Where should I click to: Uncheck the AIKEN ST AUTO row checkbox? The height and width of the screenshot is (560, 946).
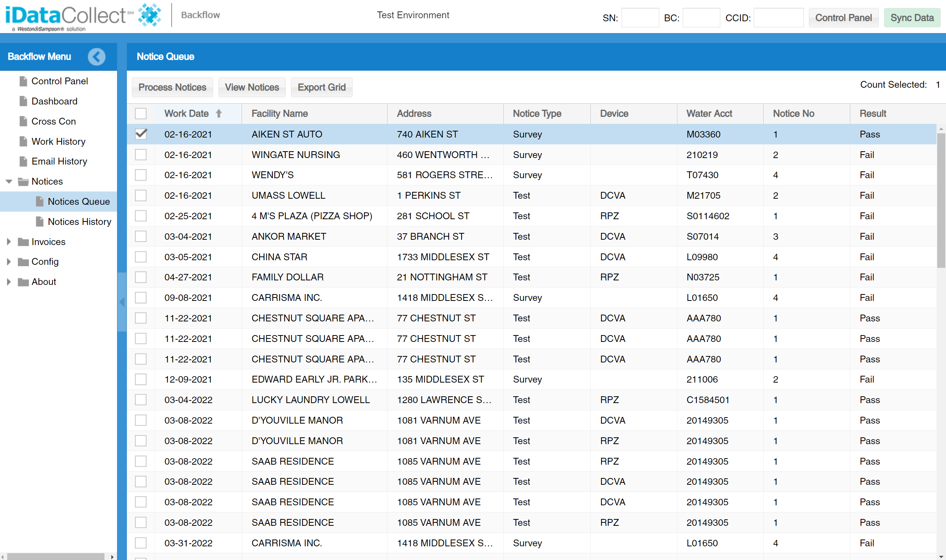(141, 134)
